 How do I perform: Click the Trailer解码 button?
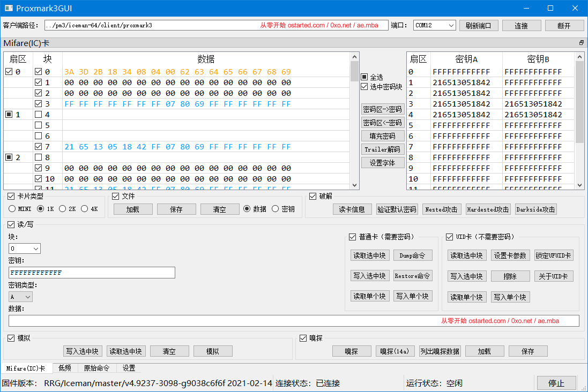[x=383, y=149]
